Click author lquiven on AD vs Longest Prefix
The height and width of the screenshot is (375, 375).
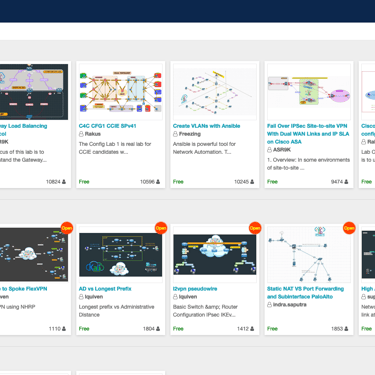pyautogui.click(x=94, y=297)
